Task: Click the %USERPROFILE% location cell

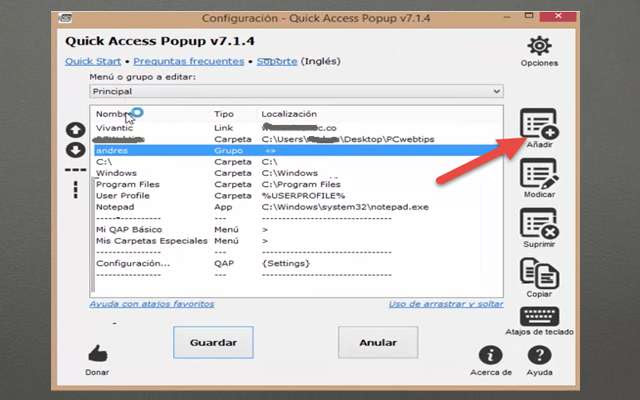Action: 303,196
